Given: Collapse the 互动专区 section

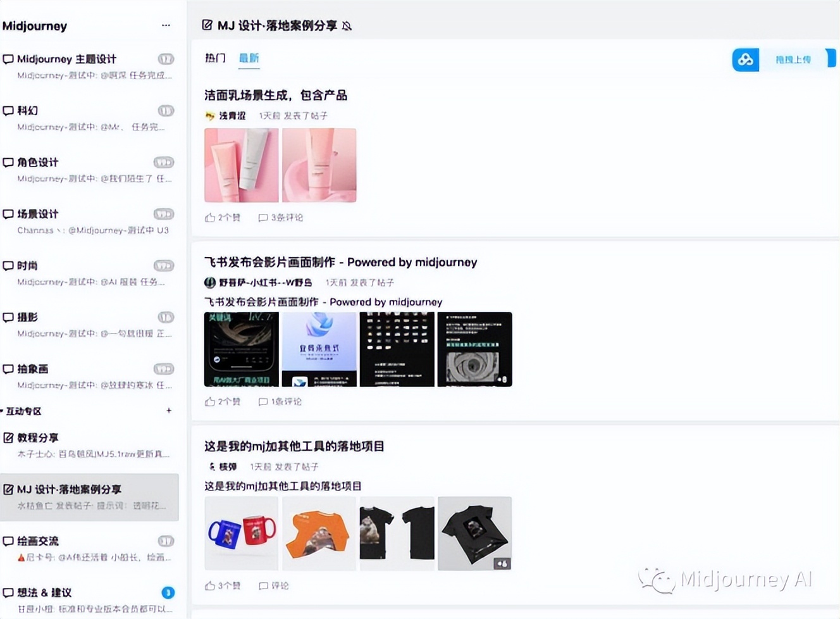Looking at the screenshot, I should point(22,411).
